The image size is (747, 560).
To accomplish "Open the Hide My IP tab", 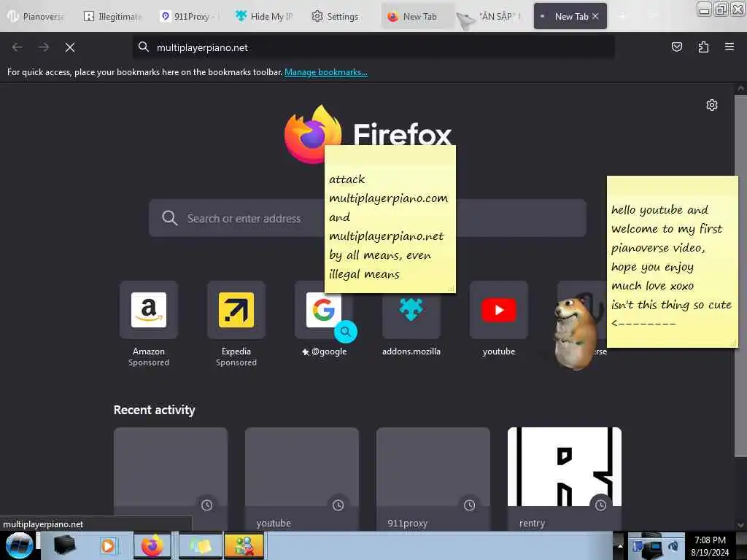I will click(264, 16).
